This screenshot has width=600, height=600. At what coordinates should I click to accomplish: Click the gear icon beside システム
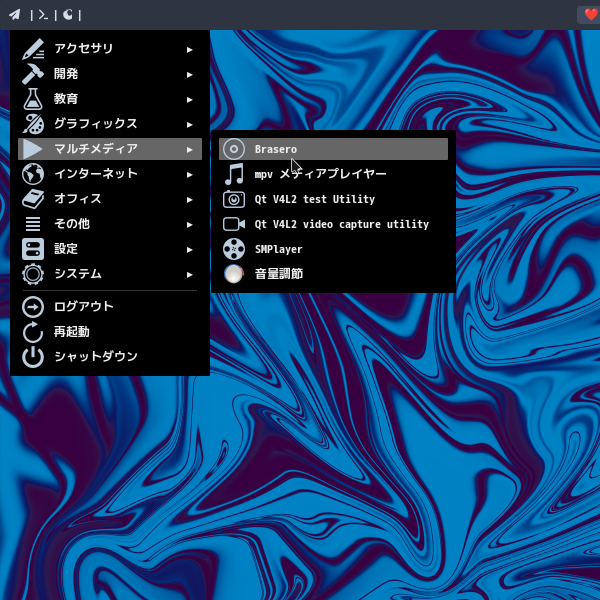(33, 274)
